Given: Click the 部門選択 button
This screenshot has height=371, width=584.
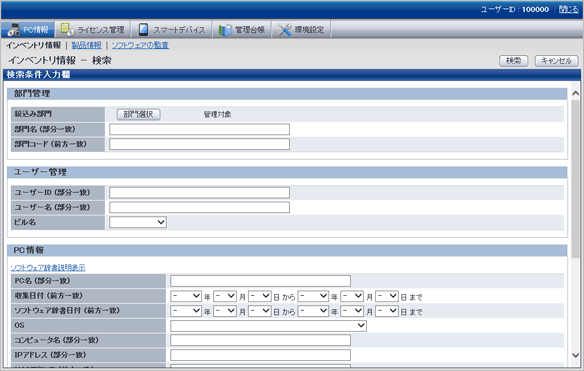Looking at the screenshot, I should click(x=139, y=114).
